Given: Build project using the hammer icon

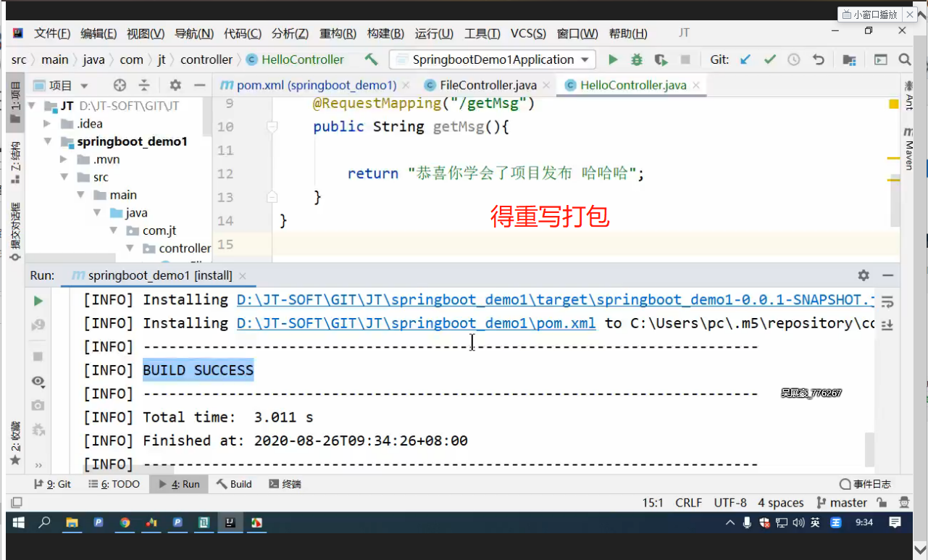Looking at the screenshot, I should tap(371, 59).
